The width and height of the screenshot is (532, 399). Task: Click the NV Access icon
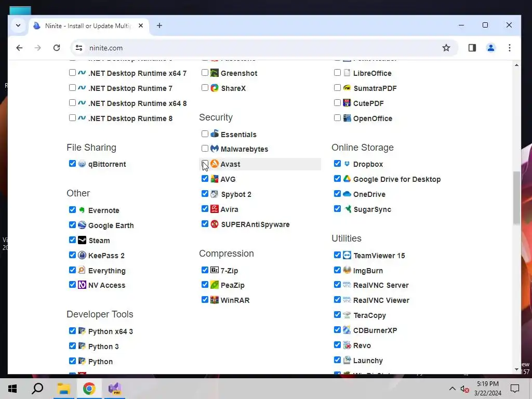[x=82, y=285]
